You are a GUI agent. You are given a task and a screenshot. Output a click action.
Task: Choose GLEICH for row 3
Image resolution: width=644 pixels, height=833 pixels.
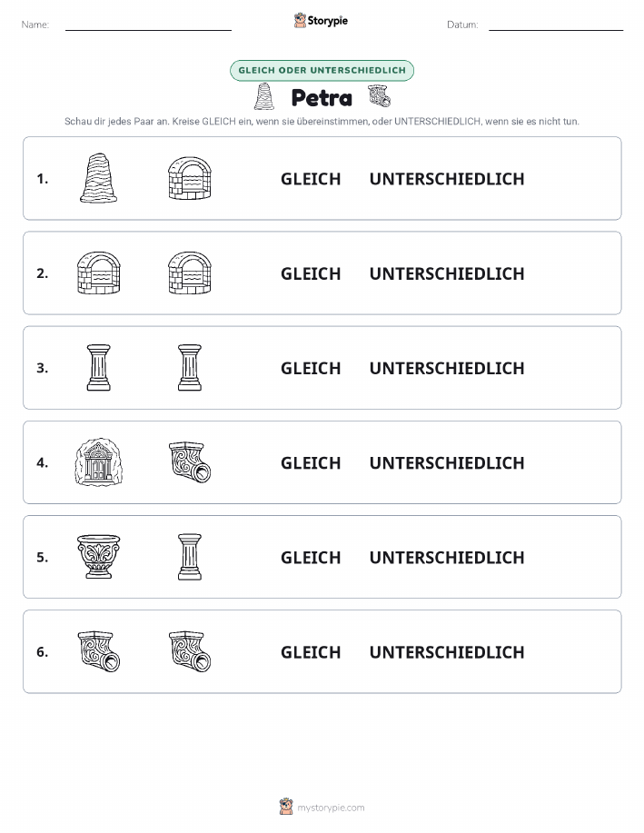311,368
